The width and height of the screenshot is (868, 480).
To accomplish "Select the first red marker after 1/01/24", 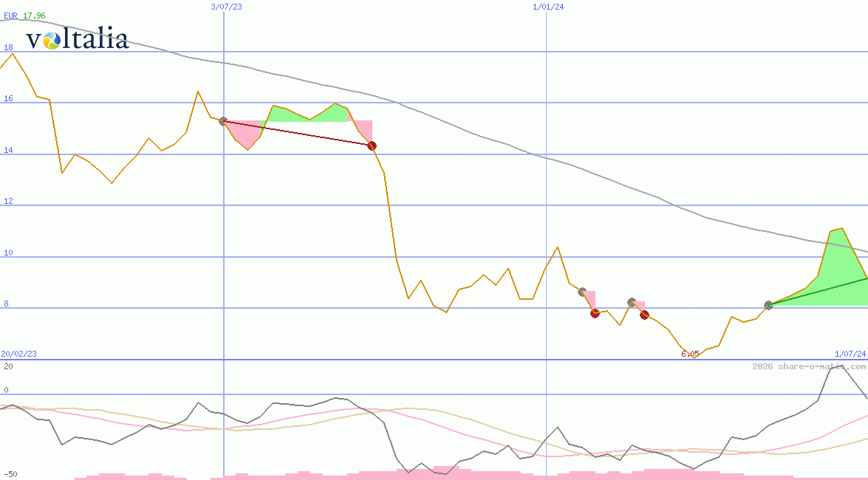I will [x=595, y=313].
